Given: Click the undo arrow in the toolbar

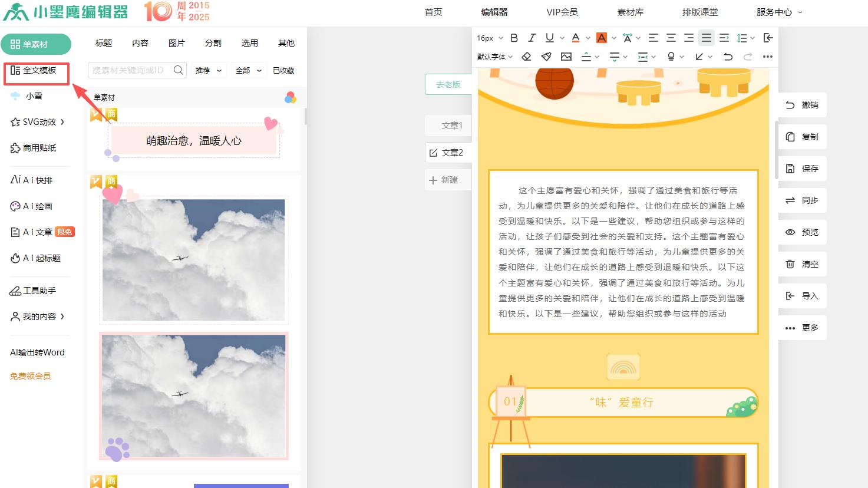Looking at the screenshot, I should pos(728,57).
